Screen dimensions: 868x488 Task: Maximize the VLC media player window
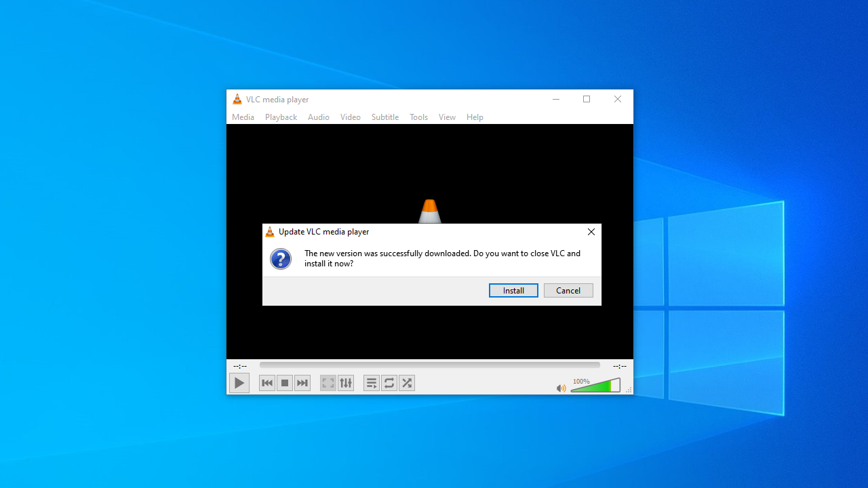pos(587,99)
